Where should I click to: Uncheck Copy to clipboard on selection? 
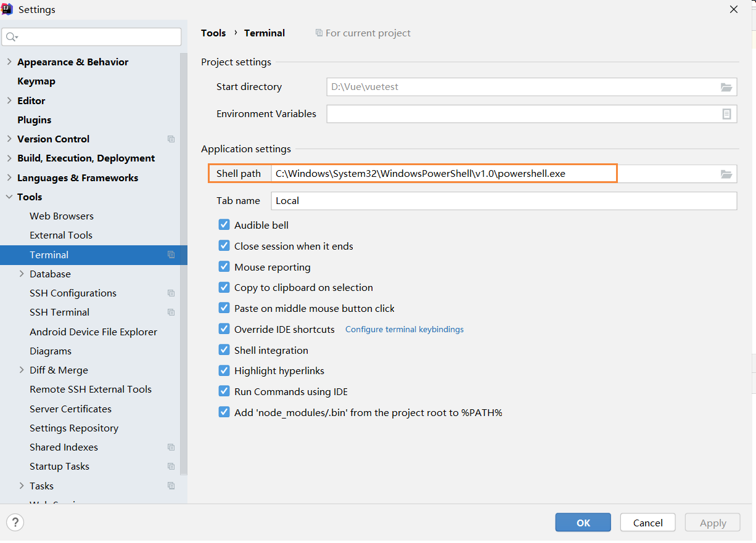[x=224, y=287]
